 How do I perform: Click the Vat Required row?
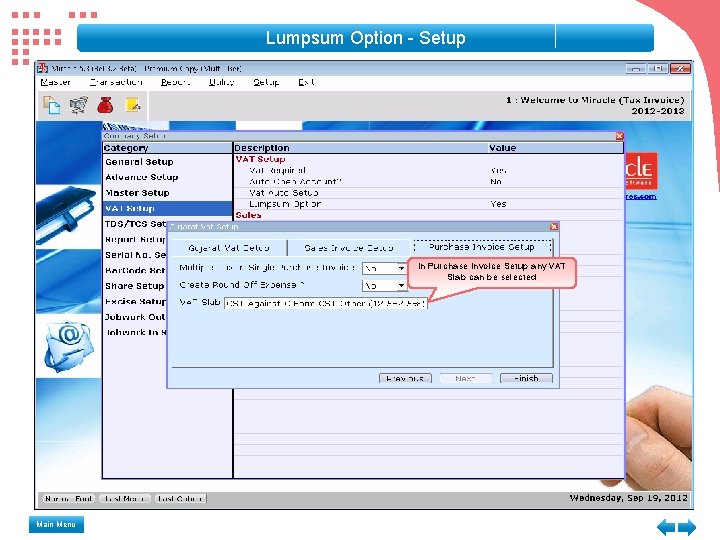tap(428, 170)
